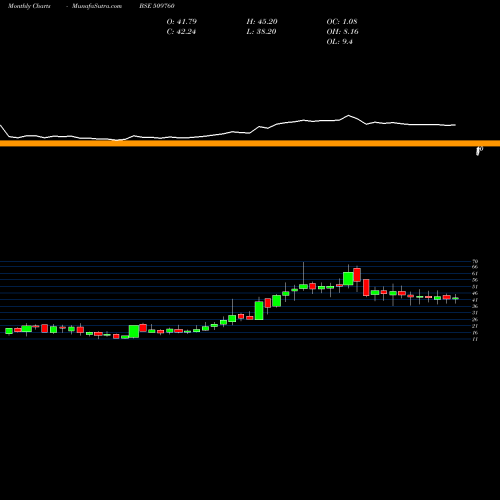Click the 'OH: 8.16' reading
Screen dimensions: 500x500
[x=342, y=32]
